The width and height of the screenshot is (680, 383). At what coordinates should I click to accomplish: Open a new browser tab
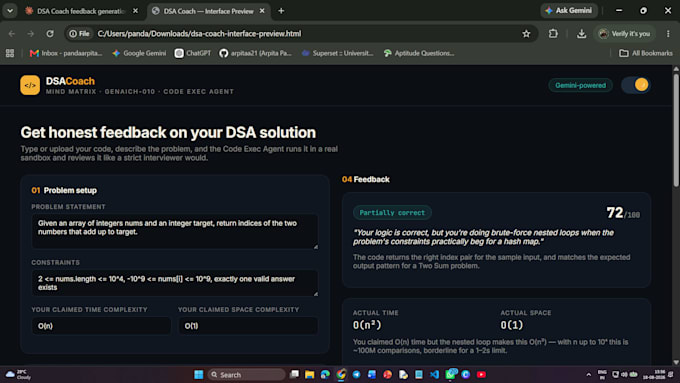[x=281, y=11]
